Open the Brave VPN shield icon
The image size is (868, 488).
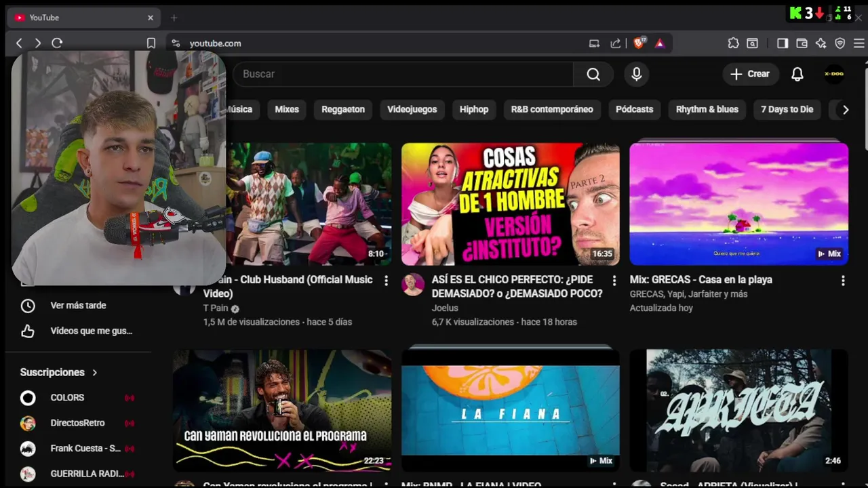840,43
